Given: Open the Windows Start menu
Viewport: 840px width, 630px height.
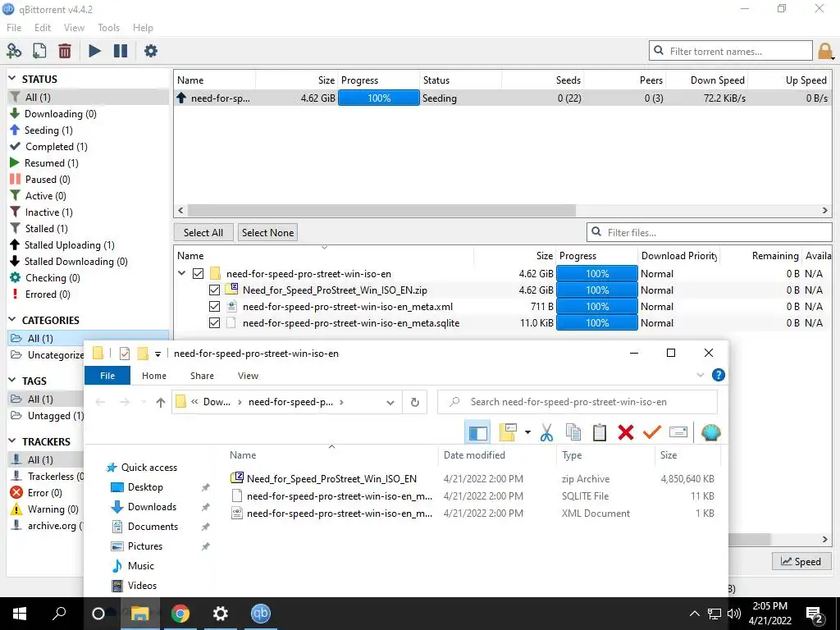Looking at the screenshot, I should click(20, 614).
